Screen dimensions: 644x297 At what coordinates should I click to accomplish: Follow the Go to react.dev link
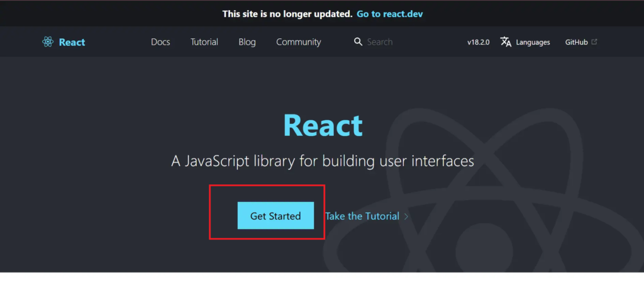[x=390, y=14]
